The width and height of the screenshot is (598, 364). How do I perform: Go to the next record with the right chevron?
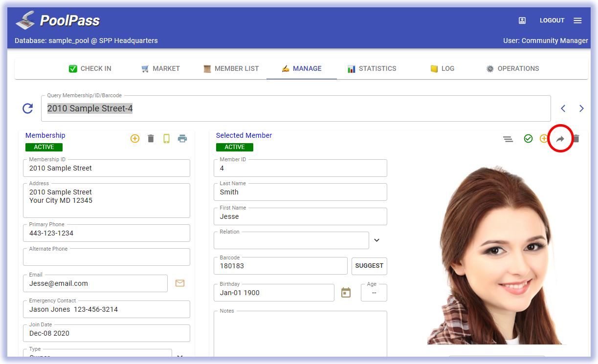click(581, 108)
